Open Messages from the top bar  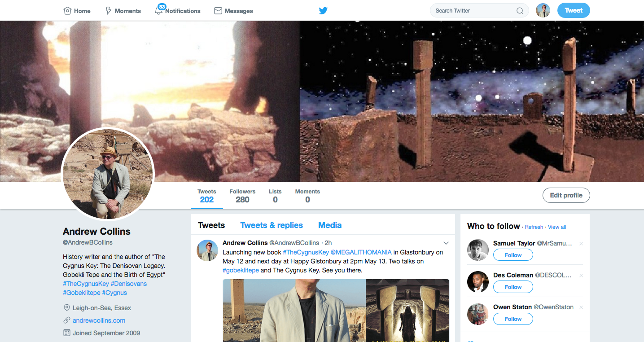pyautogui.click(x=233, y=11)
